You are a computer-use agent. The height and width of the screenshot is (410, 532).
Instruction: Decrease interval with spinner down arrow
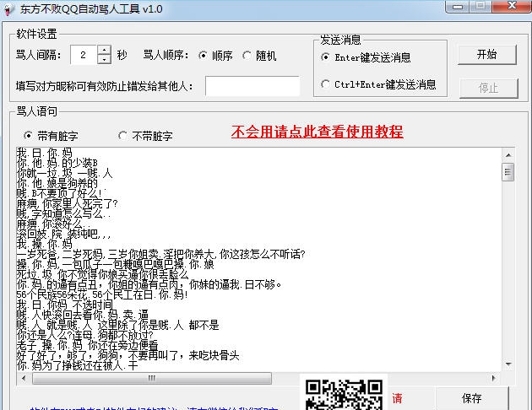point(104,59)
